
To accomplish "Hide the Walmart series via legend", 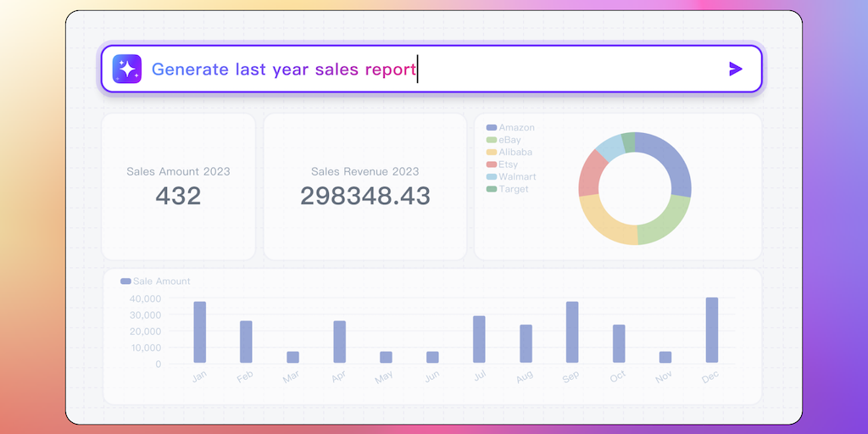I will 511,176.
